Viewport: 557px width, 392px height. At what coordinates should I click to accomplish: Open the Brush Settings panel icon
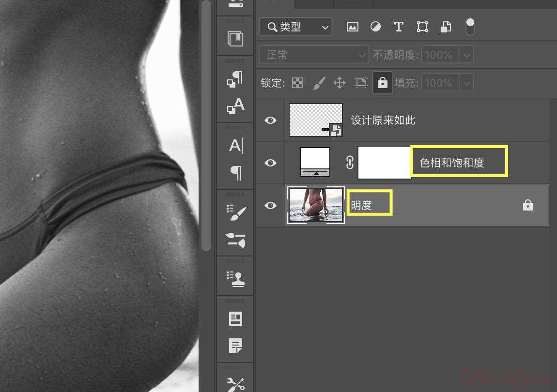[x=236, y=212]
